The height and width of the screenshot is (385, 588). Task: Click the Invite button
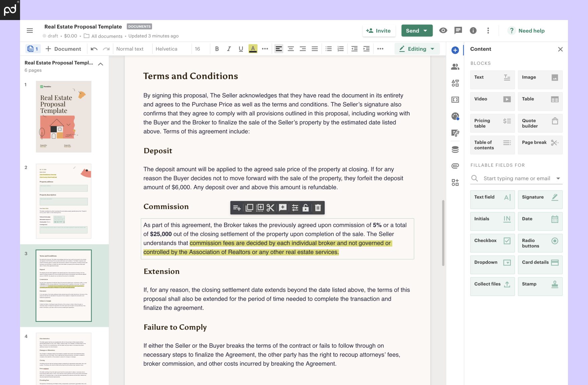[x=379, y=31]
